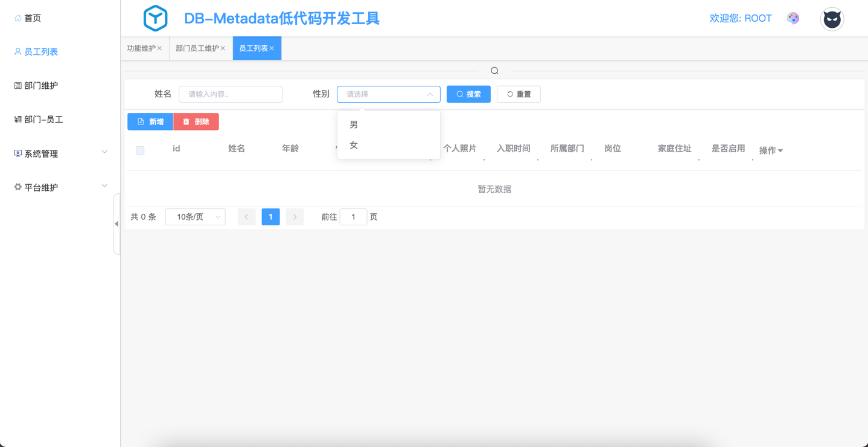
Task: Open the 10条/页 page size dropdown
Action: 195,217
